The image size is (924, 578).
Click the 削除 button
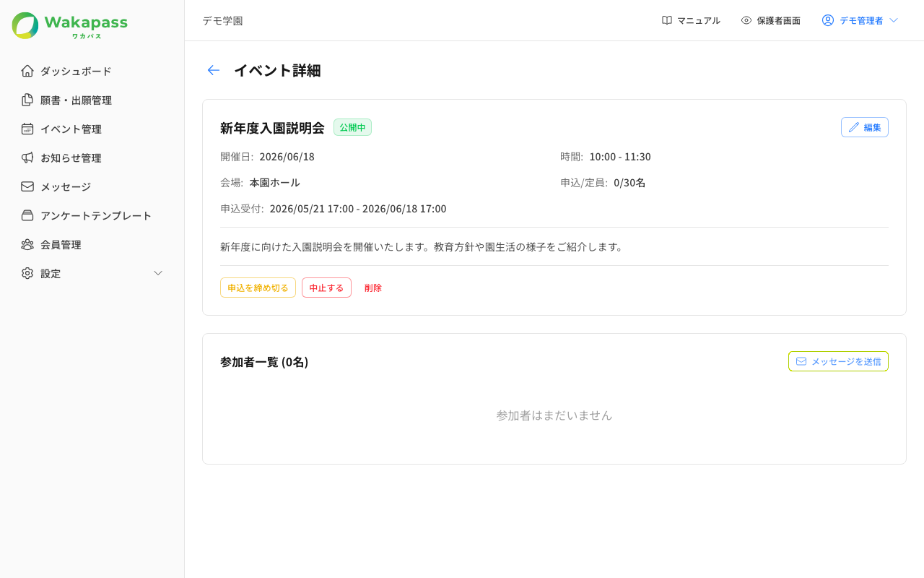[x=373, y=288]
